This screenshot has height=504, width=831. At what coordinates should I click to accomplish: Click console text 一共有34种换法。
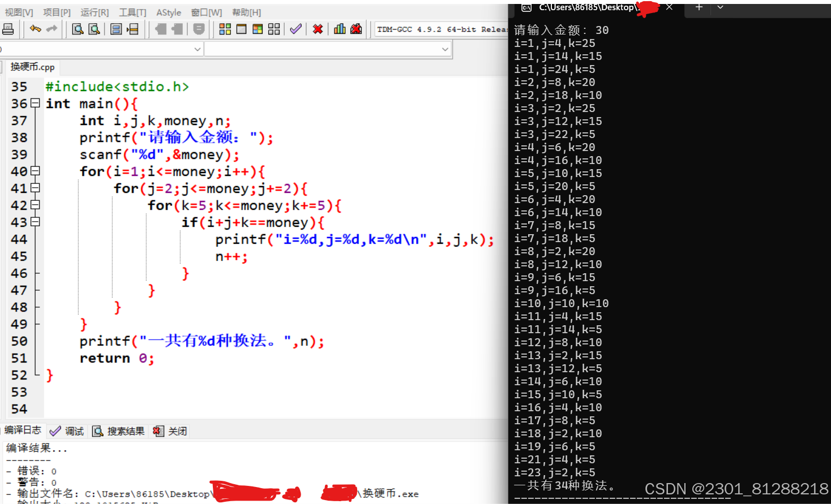[564, 485]
